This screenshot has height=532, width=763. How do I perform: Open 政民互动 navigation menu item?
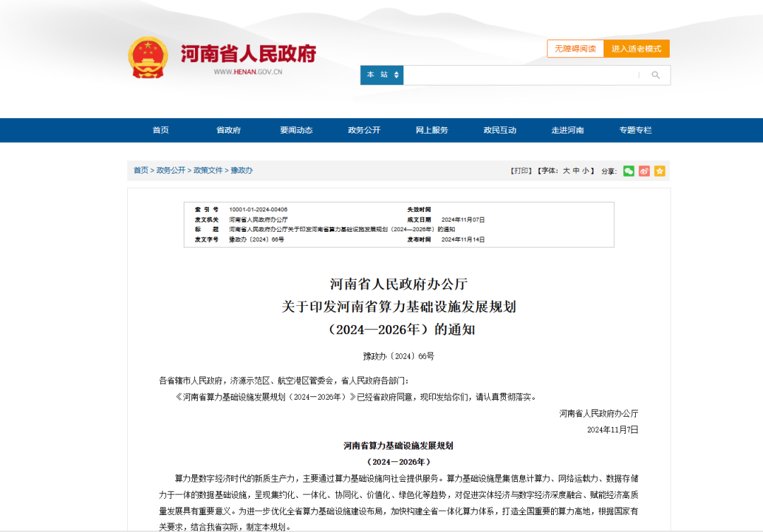click(x=499, y=130)
